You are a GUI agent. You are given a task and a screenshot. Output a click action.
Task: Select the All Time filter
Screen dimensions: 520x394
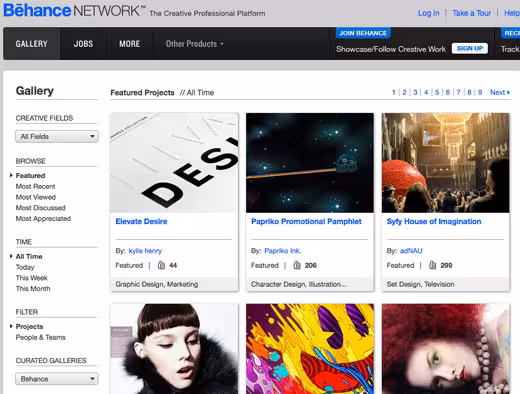coord(29,256)
